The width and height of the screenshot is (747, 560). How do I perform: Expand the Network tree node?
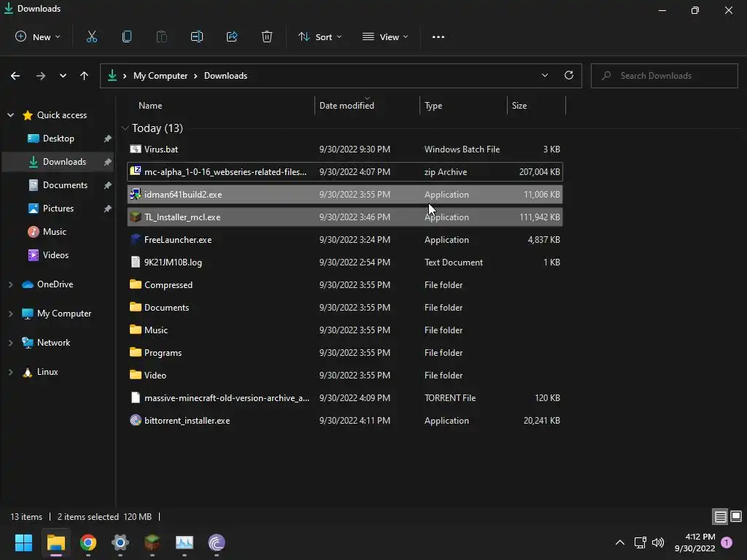[10, 343]
